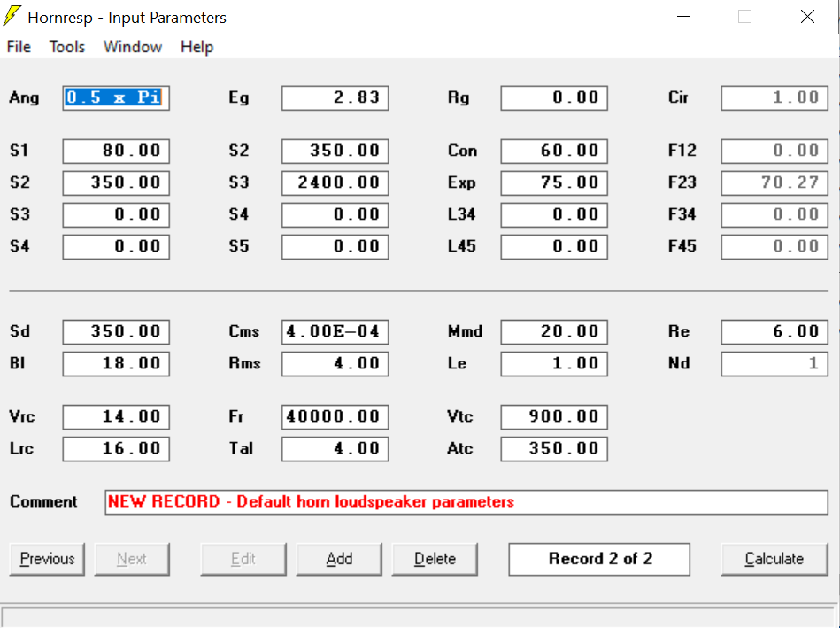The height and width of the screenshot is (628, 840).
Task: Click the Atc field with 350.00
Action: (x=554, y=449)
